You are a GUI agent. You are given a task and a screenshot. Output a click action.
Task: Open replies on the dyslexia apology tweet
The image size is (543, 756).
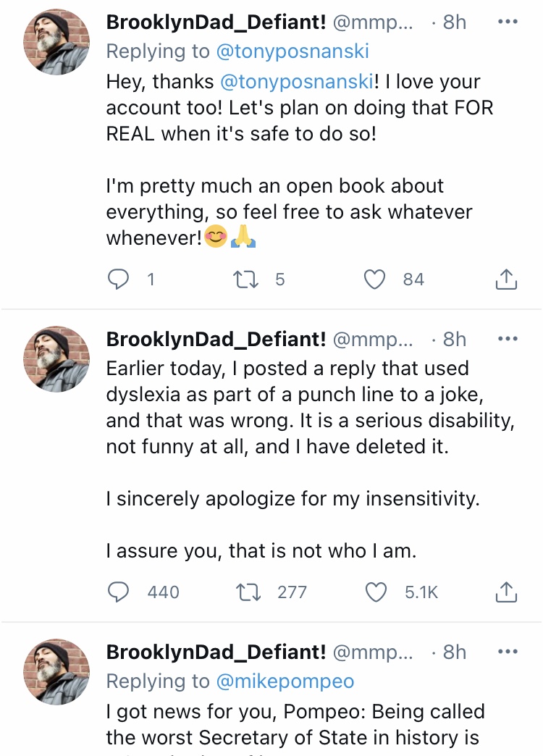tap(118, 592)
